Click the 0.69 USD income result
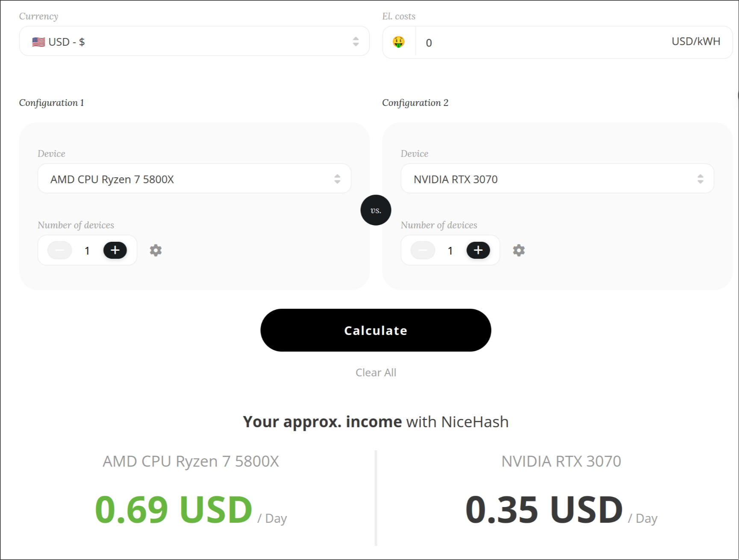The width and height of the screenshot is (739, 560). pyautogui.click(x=174, y=509)
